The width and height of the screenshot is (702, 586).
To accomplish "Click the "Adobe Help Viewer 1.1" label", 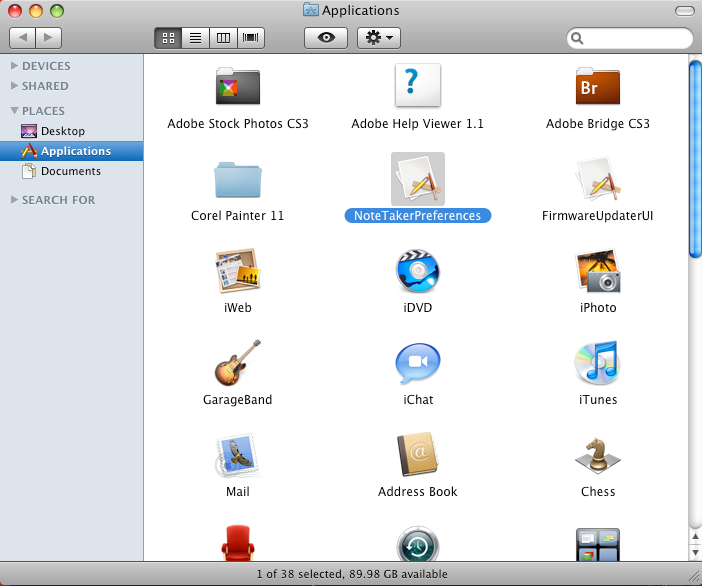I will (418, 124).
